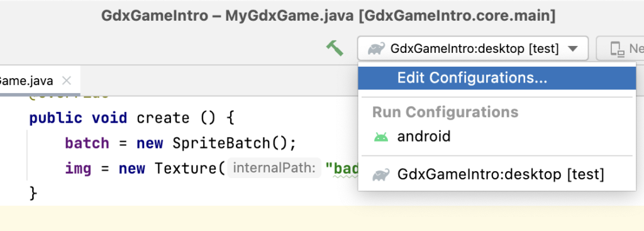This screenshot has height=231, width=644.
Task: Click the img variable in the code
Action: pos(78,169)
